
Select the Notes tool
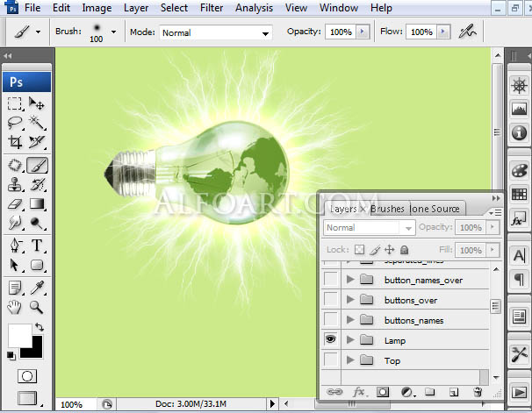pyautogui.click(x=15, y=288)
